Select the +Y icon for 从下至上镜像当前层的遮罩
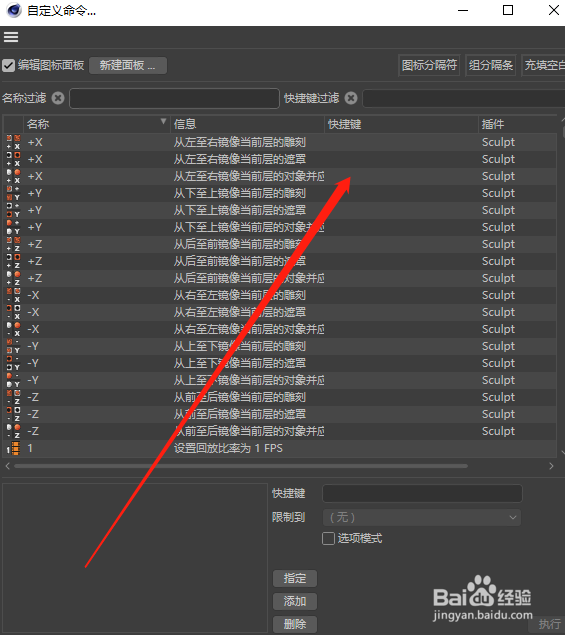The width and height of the screenshot is (565, 635). [x=13, y=210]
